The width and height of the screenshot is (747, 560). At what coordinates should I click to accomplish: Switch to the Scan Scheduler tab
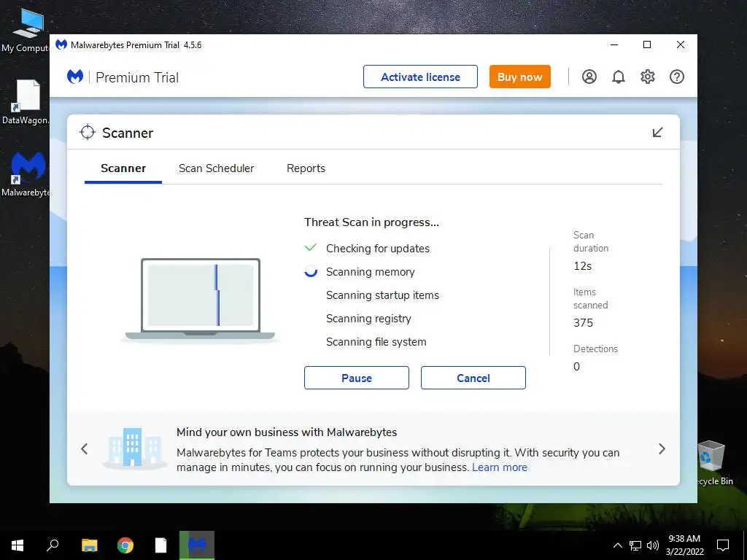coord(216,168)
